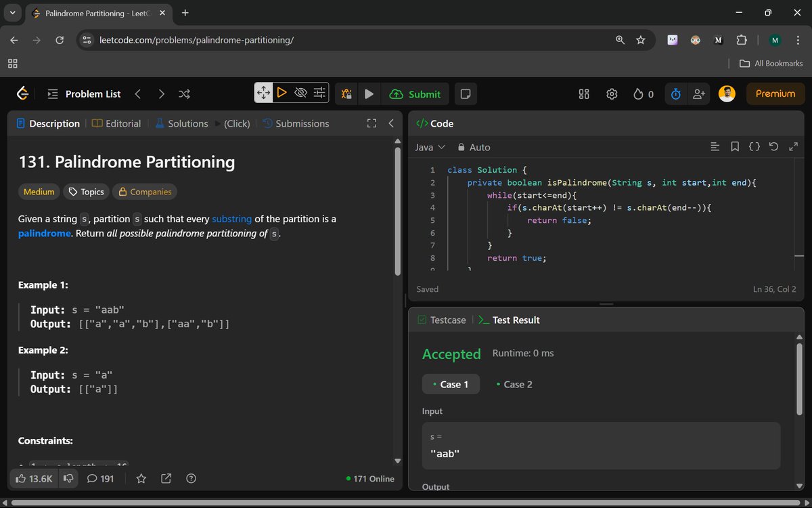Open the Submissions tab
The height and width of the screenshot is (508, 812).
296,123
